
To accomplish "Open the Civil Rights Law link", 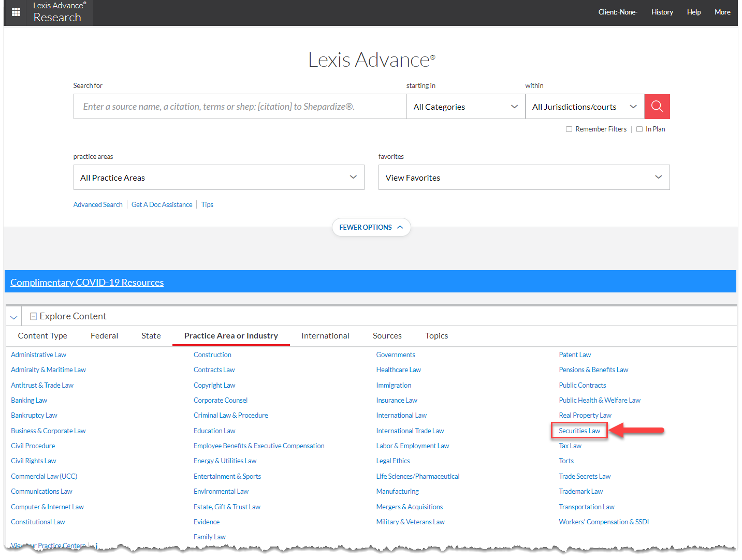I will [34, 461].
